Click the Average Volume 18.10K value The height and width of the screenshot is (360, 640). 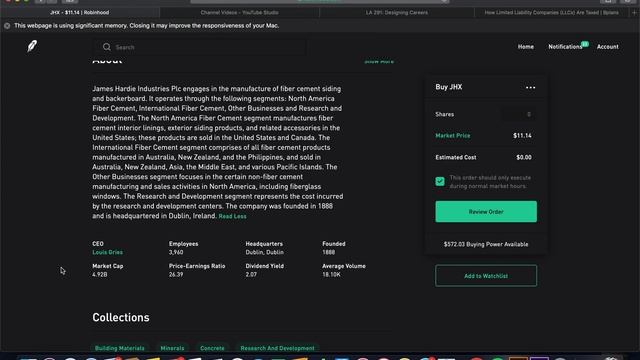click(331, 275)
